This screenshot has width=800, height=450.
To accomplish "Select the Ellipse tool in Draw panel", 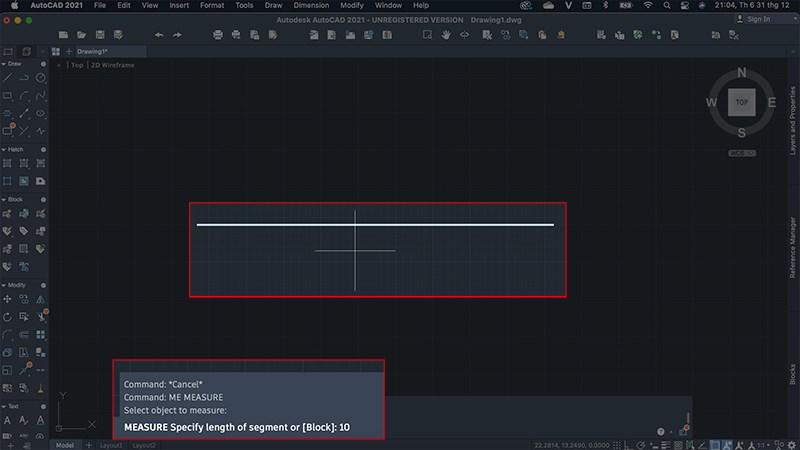I will coord(41,113).
